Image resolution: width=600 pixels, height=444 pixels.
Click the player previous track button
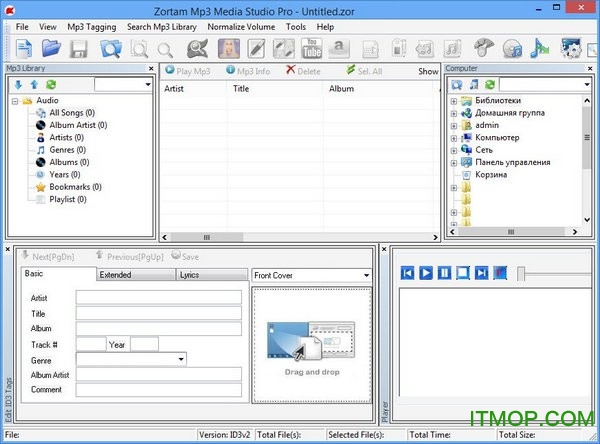[408, 273]
